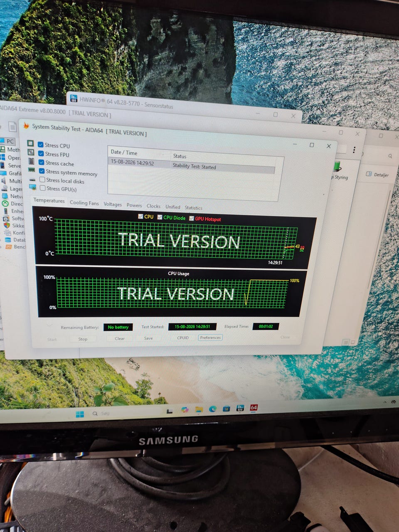
Task: Toggle the Stress FPU checkbox
Action: [x=41, y=153]
